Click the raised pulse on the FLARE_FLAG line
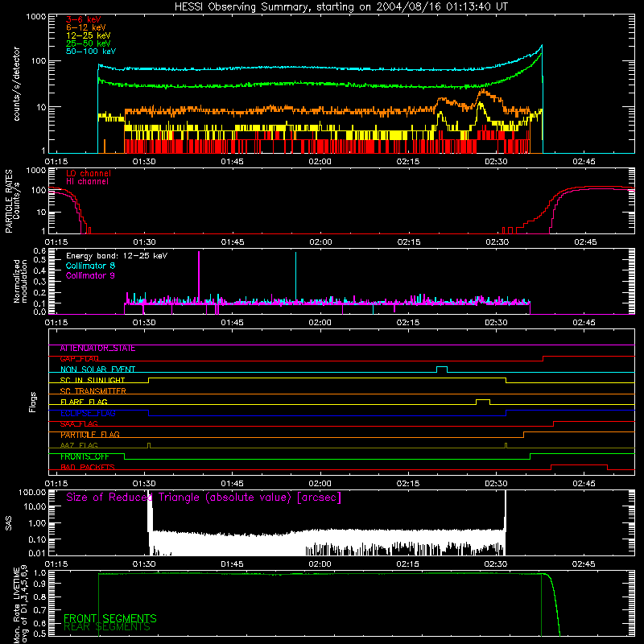Image resolution: width=644 pixels, height=644 pixels. point(483,402)
